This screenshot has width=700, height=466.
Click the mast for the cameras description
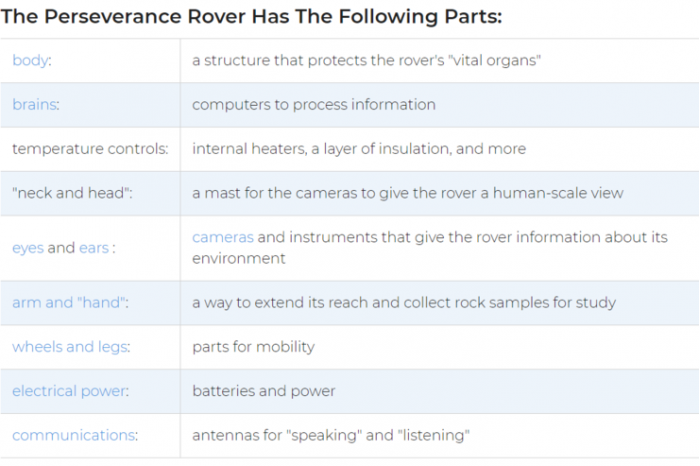point(409,193)
